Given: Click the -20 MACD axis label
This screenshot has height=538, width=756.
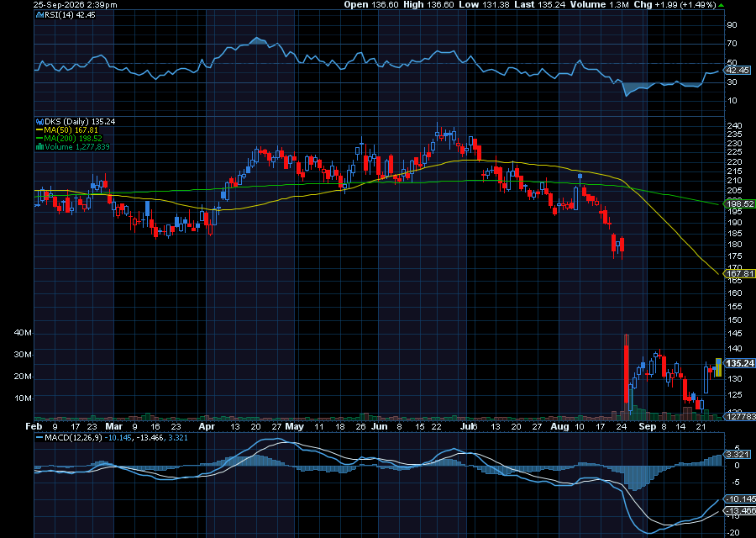Looking at the screenshot, I should click(x=732, y=533).
